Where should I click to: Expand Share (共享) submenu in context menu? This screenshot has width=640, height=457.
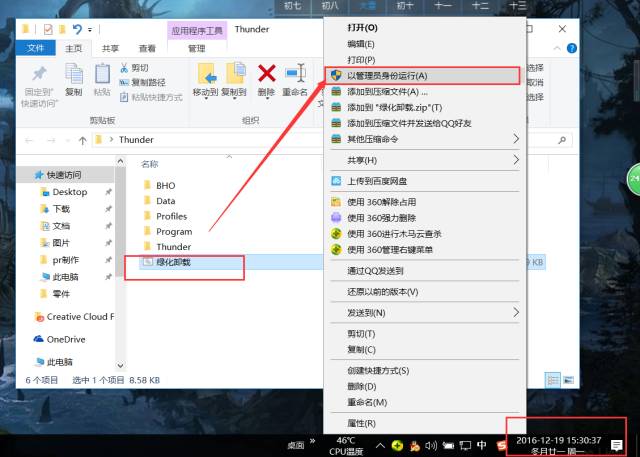point(424,160)
